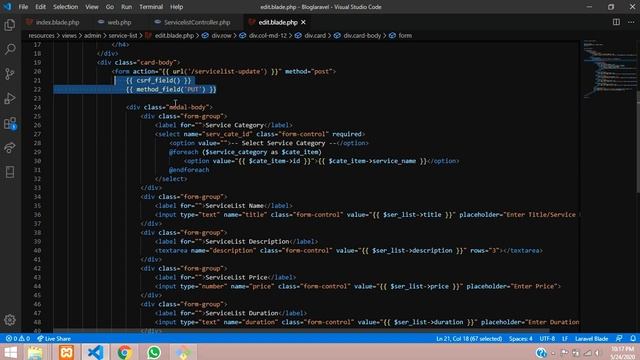This screenshot has width=640, height=360.
Task: Open the View menu
Action: coord(92,7)
